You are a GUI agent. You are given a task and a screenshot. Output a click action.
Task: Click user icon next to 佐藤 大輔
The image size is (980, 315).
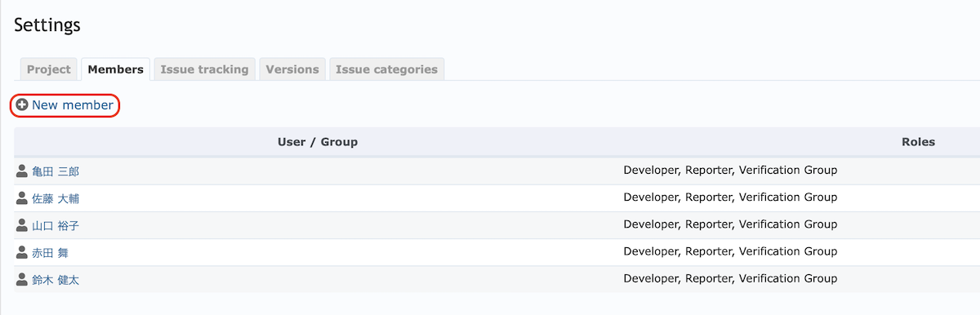tap(22, 197)
